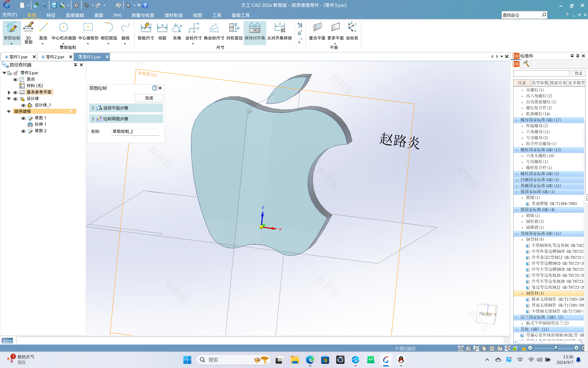Screen dimensions: 588x368
Task: Click the save icon in quick access toolbar
Action: point(54,5)
